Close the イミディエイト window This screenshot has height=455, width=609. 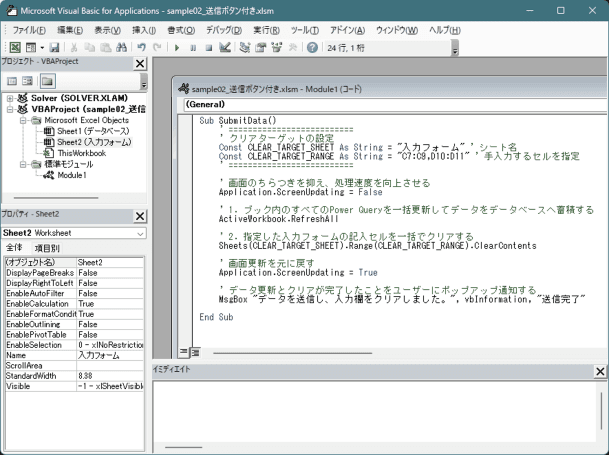(600, 371)
